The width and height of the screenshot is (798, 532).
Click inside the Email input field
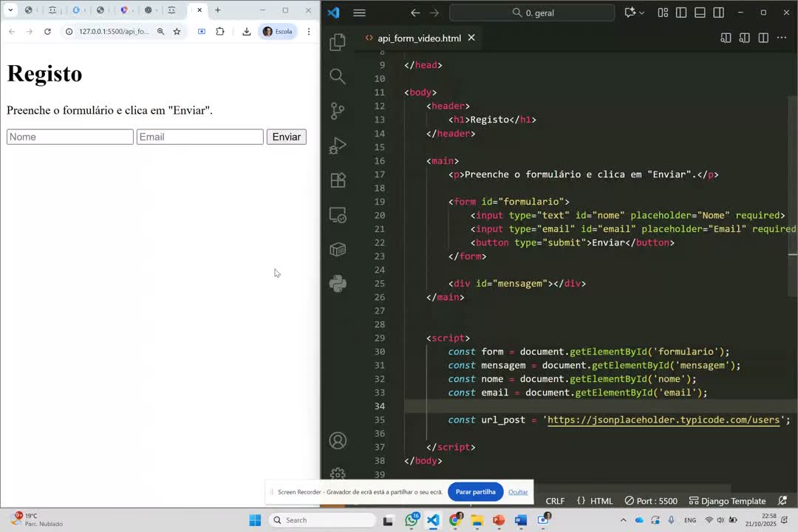199,137
